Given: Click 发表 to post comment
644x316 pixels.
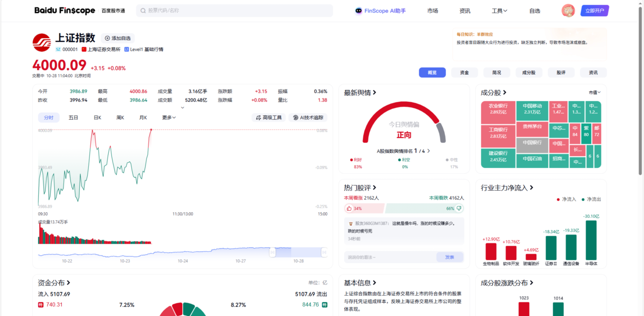Looking at the screenshot, I should [x=450, y=257].
